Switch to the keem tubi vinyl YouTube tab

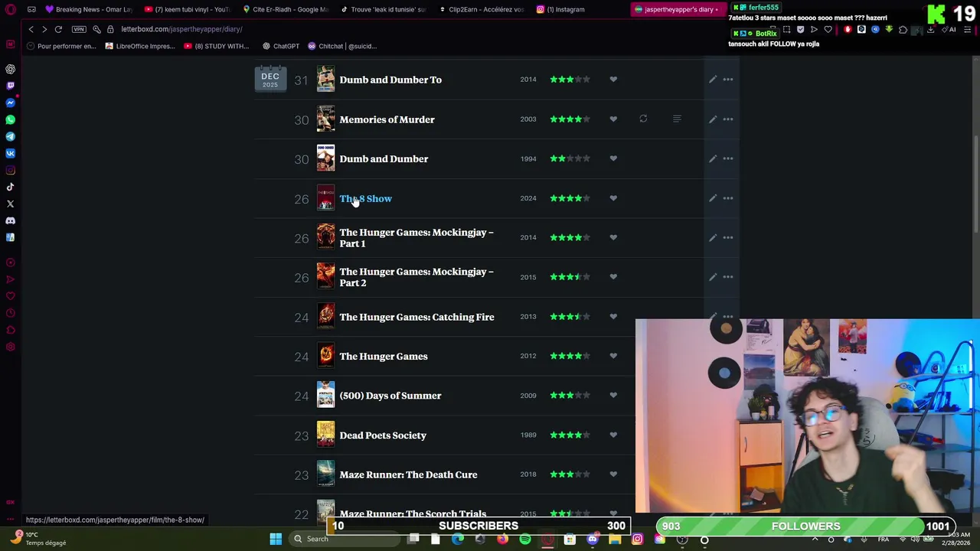187,9
